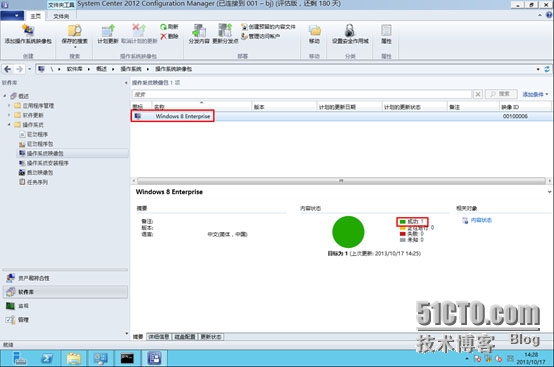This screenshot has width=554, height=367.
Task: Open the Saved Searches (保存的搜索) ribbon button
Action: 75,35
